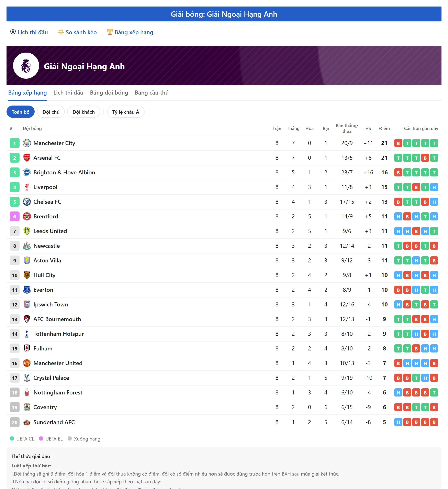This screenshot has height=489, width=448.
Task: Click the Manchester United crest icon
Action: [x=27, y=363]
